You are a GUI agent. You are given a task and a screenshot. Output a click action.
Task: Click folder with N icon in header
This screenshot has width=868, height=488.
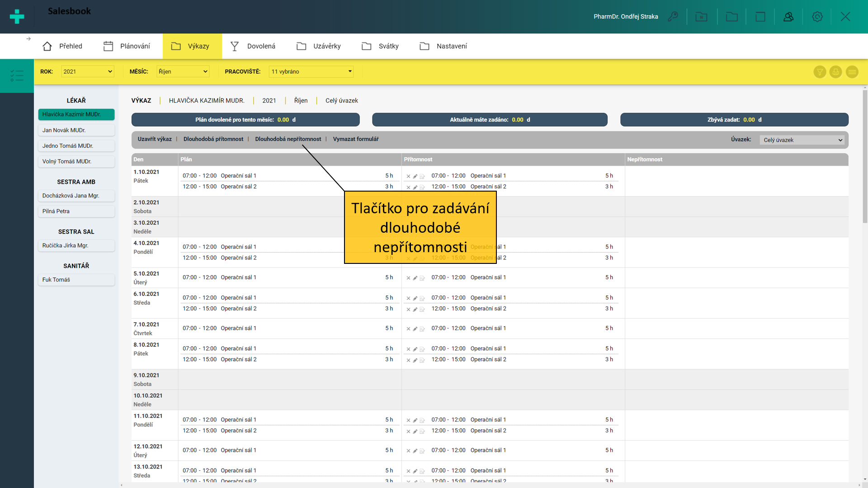click(701, 17)
